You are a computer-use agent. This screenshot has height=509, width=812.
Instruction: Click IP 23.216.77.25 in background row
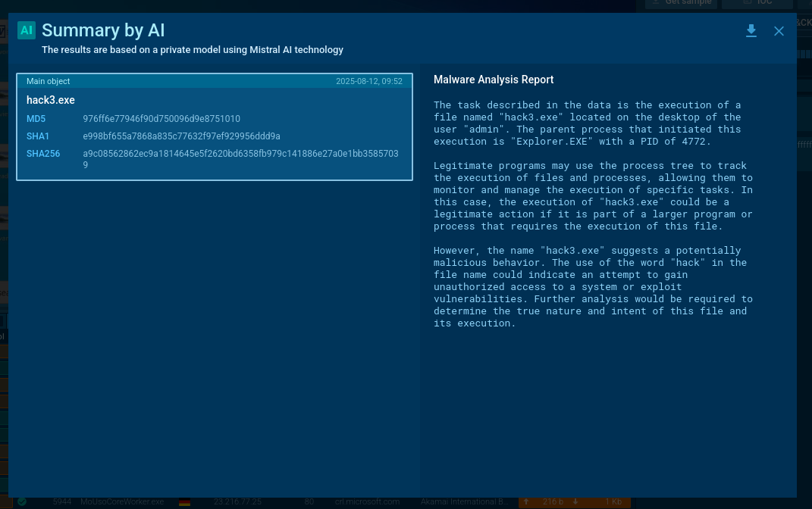coord(238,501)
